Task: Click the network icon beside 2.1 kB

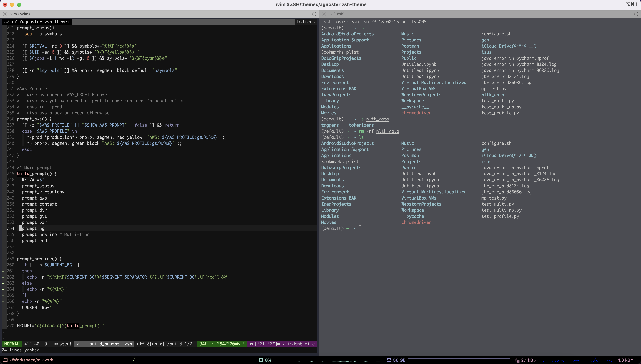Action: click(517, 360)
